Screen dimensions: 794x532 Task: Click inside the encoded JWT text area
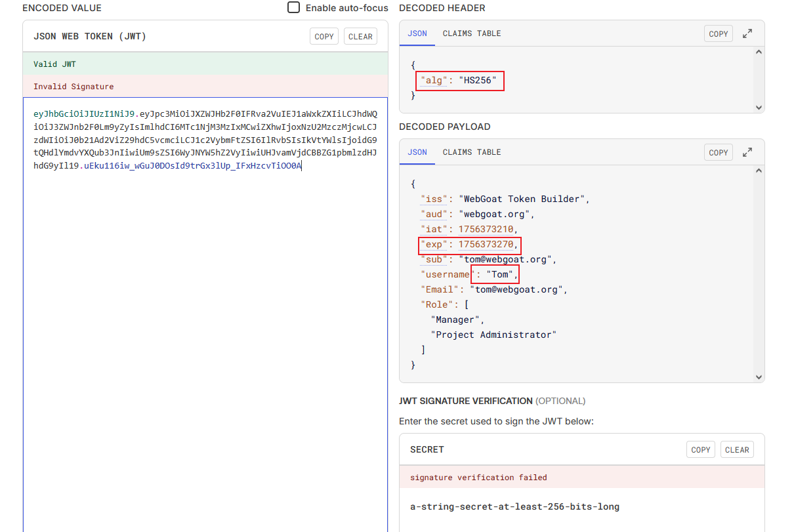pos(205,315)
